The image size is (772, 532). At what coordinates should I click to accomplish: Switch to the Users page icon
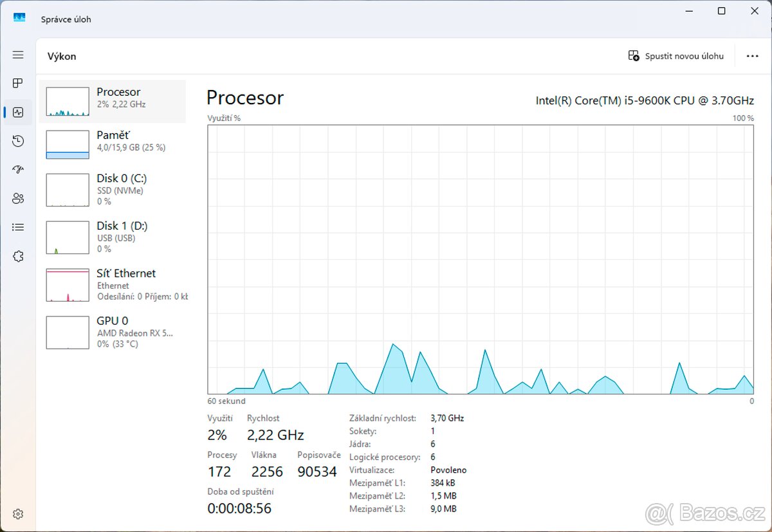tap(18, 198)
